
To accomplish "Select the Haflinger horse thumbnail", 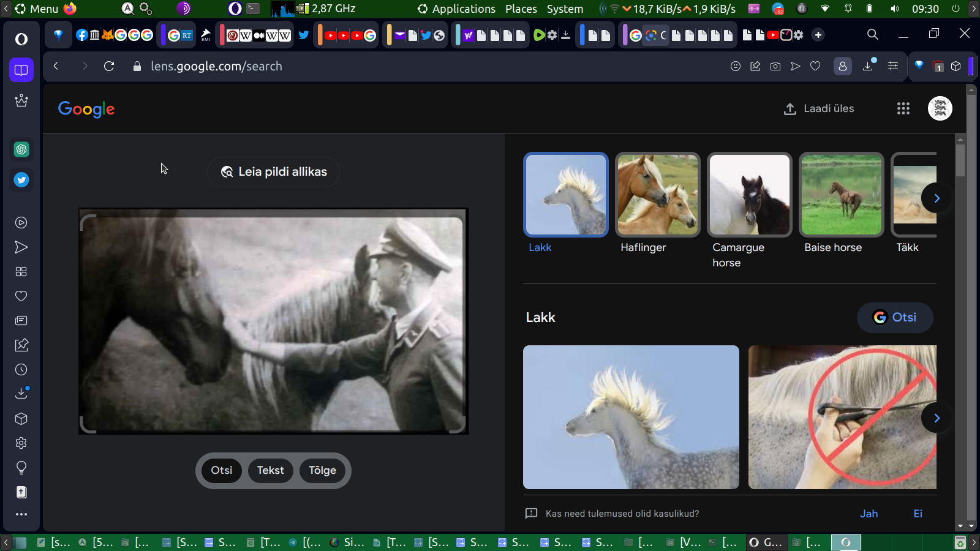I will click(x=657, y=195).
